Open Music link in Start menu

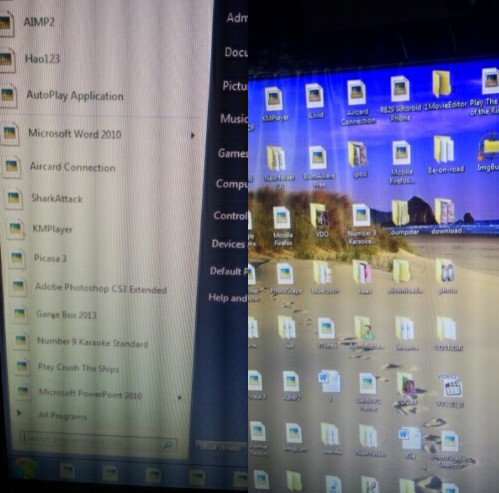coord(234,118)
